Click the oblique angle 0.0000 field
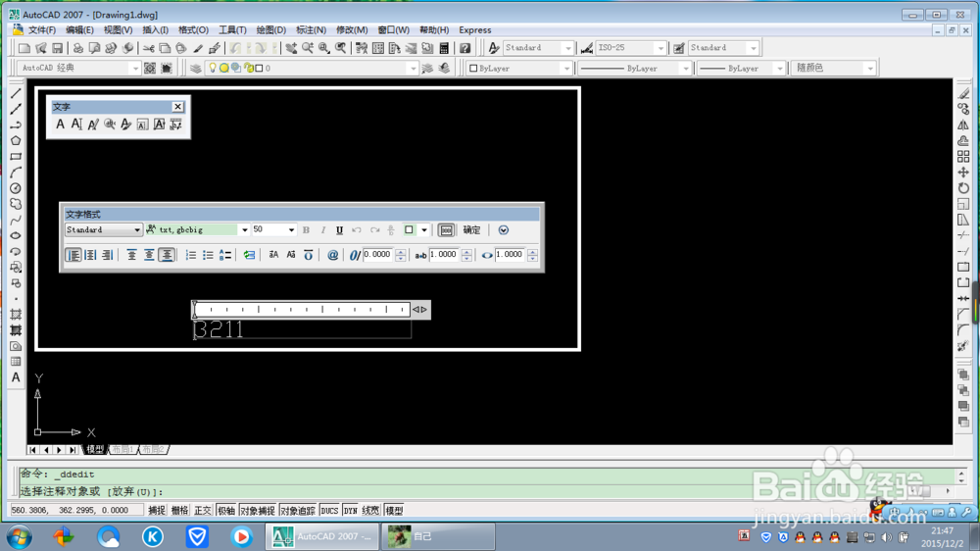Image resolution: width=980 pixels, height=551 pixels. point(378,255)
